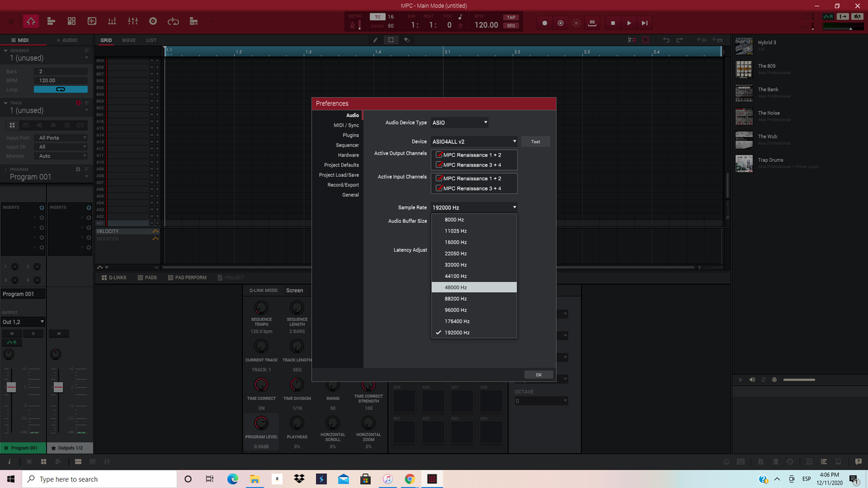Viewport: 868px width, 488px height.
Task: Open the pad grid mode icon
Action: (x=71, y=22)
